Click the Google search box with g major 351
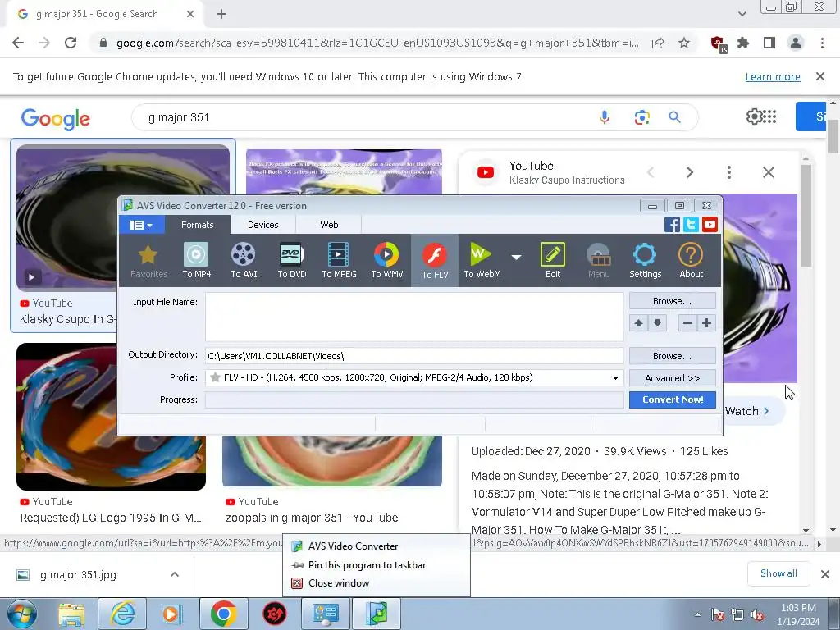 [x=370, y=117]
